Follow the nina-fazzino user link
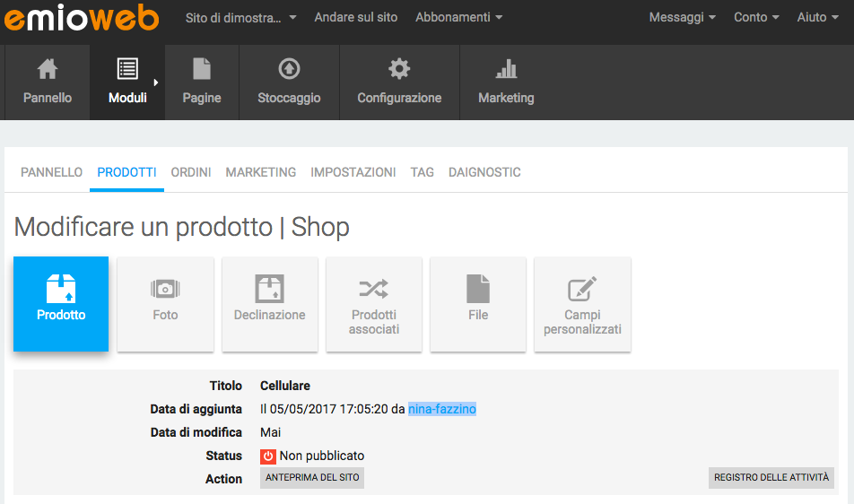854x504 pixels. pyautogui.click(x=442, y=409)
